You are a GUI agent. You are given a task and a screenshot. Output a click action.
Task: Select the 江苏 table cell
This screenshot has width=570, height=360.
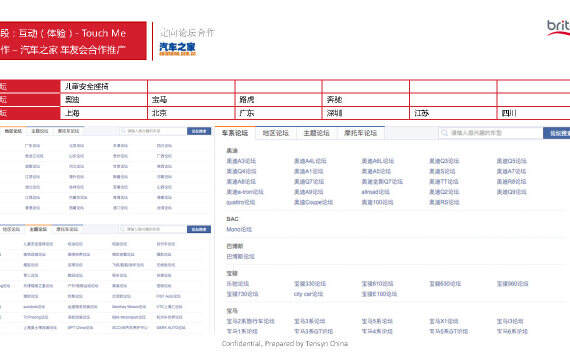453,113
